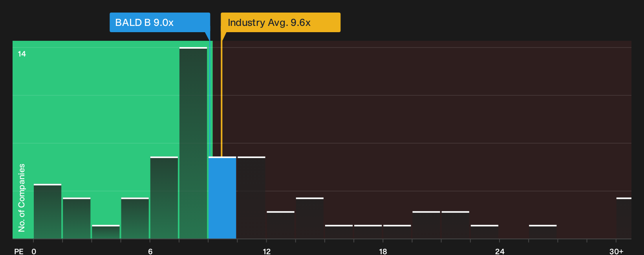Click the 14 y-axis value label
Viewport: 644px width, 255px height.
22,54
